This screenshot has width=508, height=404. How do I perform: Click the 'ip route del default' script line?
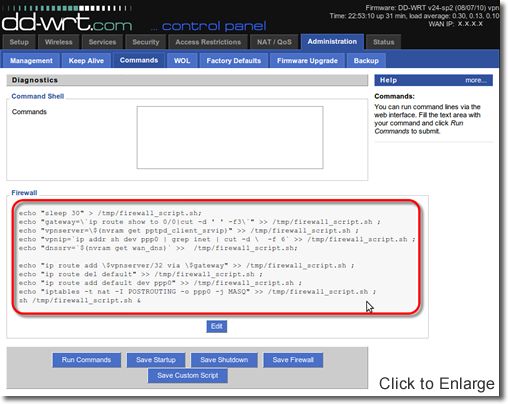pyautogui.click(x=140, y=274)
